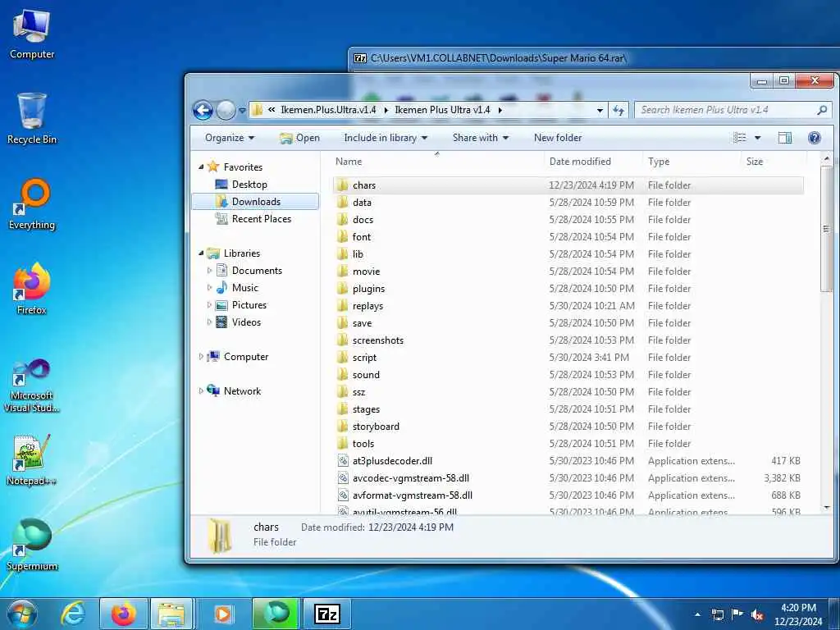The image size is (840, 630).
Task: Refresh the folder using address bar refresh button
Action: (619, 110)
